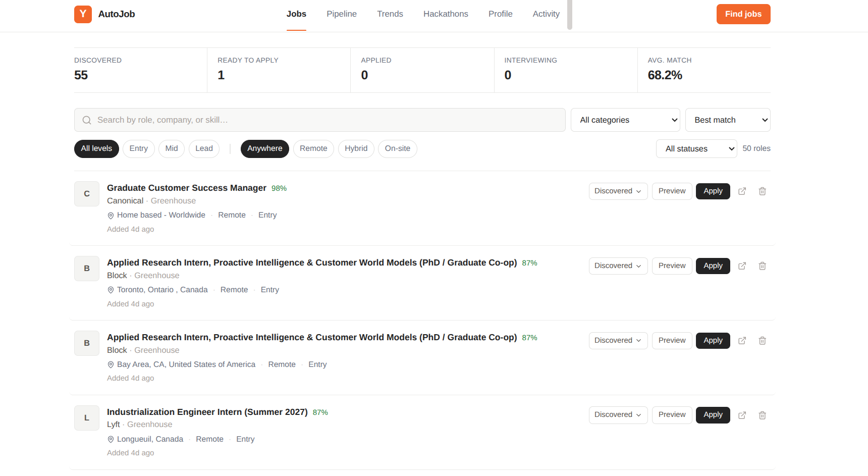Open external link for Lyft Industrialization Engineer Intern
This screenshot has height=476, width=868.
point(742,415)
